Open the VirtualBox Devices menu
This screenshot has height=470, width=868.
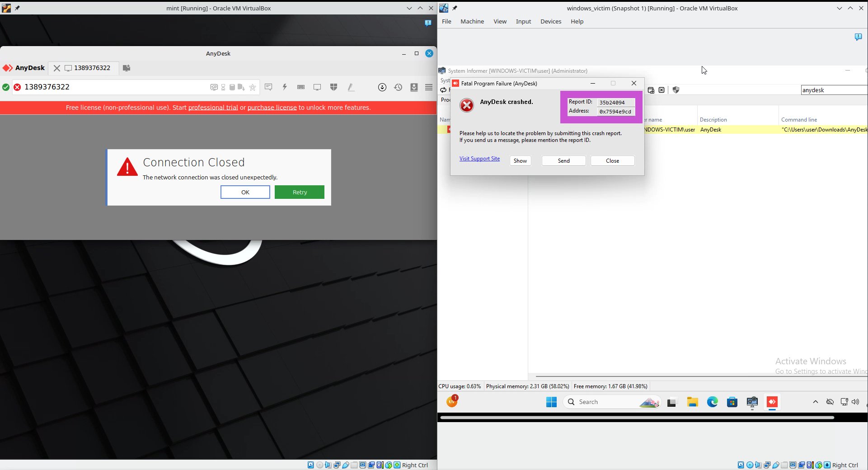pyautogui.click(x=551, y=21)
